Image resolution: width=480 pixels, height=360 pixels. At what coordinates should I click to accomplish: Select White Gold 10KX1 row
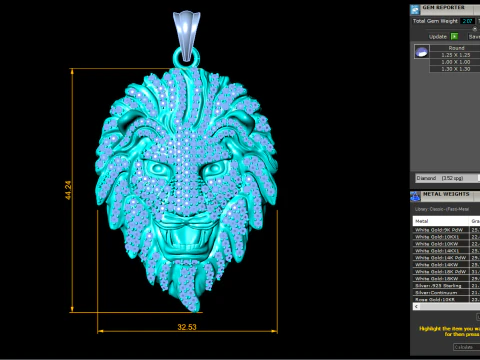pos(446,237)
